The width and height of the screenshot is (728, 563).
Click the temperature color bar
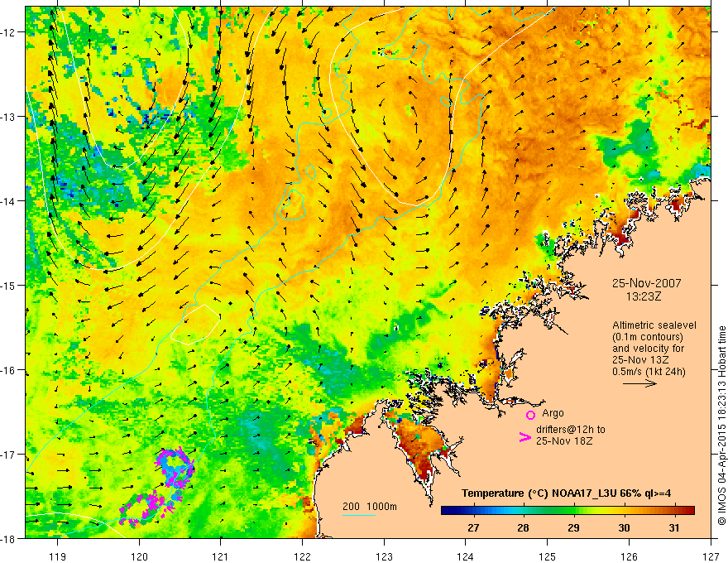coord(568,510)
